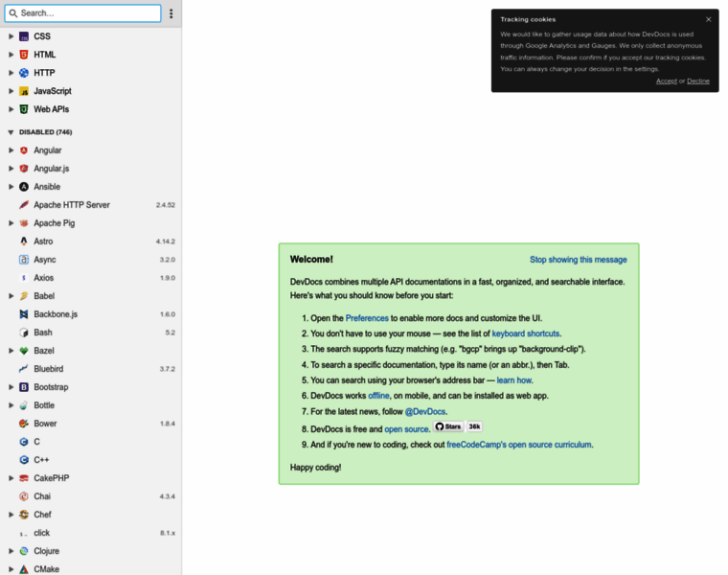Screen dimensions: 728x575
Task: Open the keyboard shortcuts link
Action: 526,333
